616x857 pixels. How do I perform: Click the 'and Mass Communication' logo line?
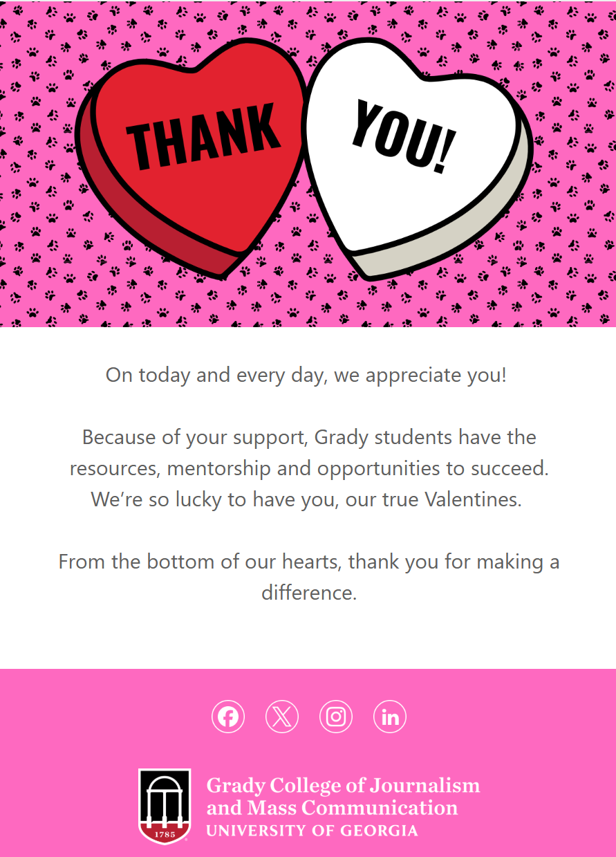332,808
